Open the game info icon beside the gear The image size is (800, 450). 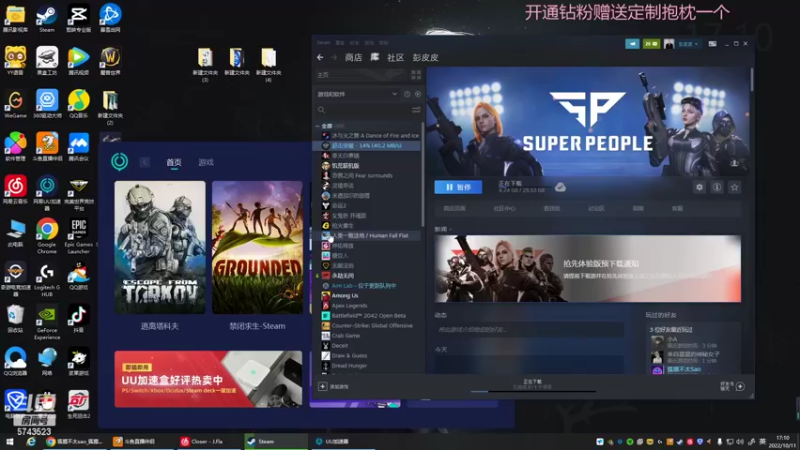tap(717, 187)
